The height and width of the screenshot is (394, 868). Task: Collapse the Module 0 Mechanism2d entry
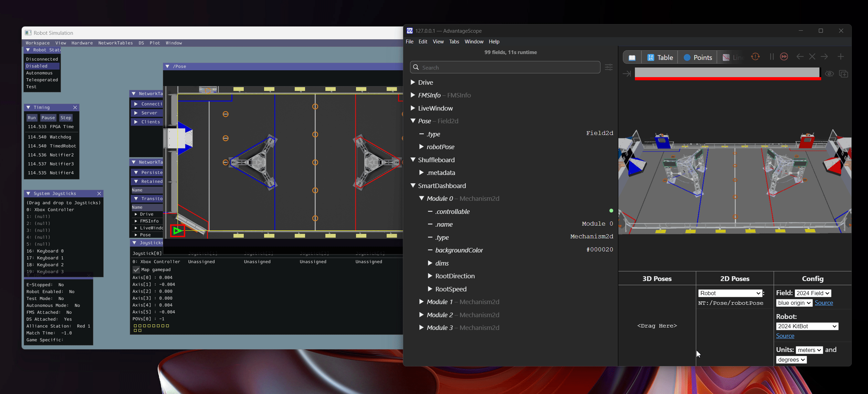[x=421, y=198]
